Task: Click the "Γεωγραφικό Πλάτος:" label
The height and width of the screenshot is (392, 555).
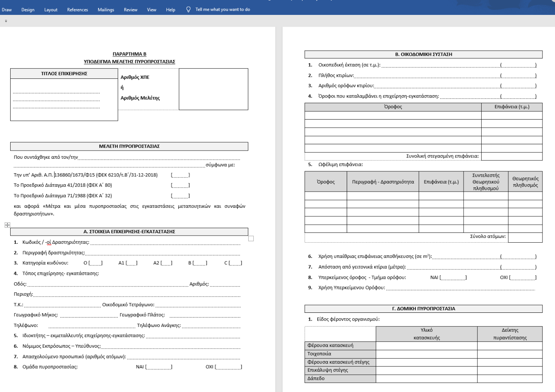Action: coord(142,315)
